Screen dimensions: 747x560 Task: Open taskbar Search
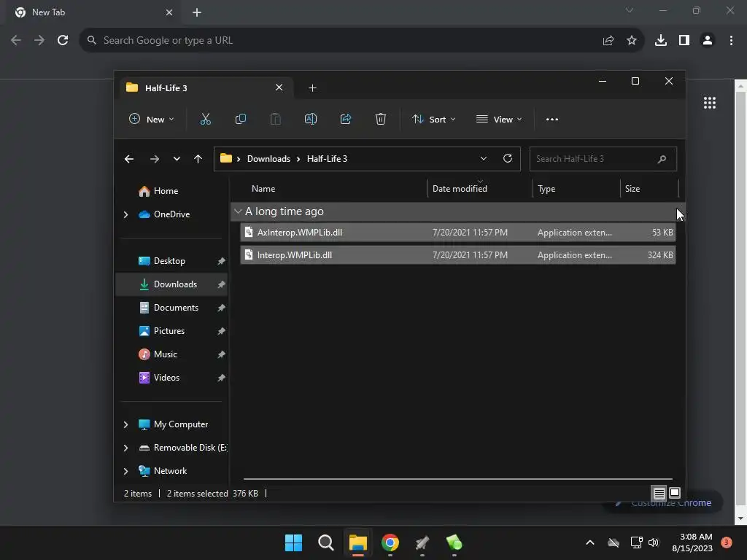326,542
